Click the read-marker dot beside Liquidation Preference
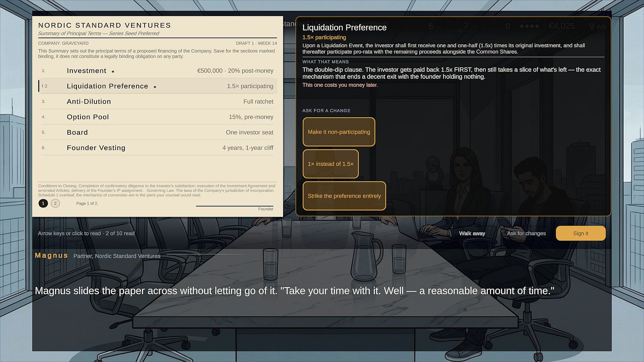This screenshot has height=362, width=644. [155, 87]
